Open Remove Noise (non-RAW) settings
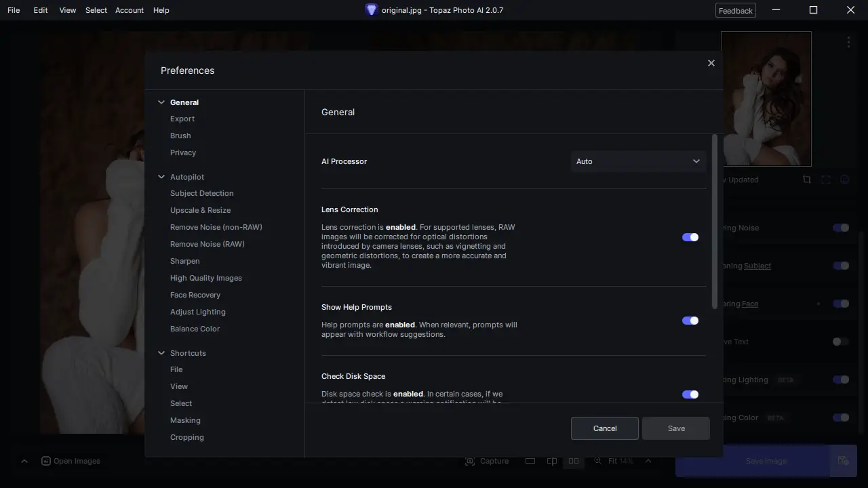 216,227
